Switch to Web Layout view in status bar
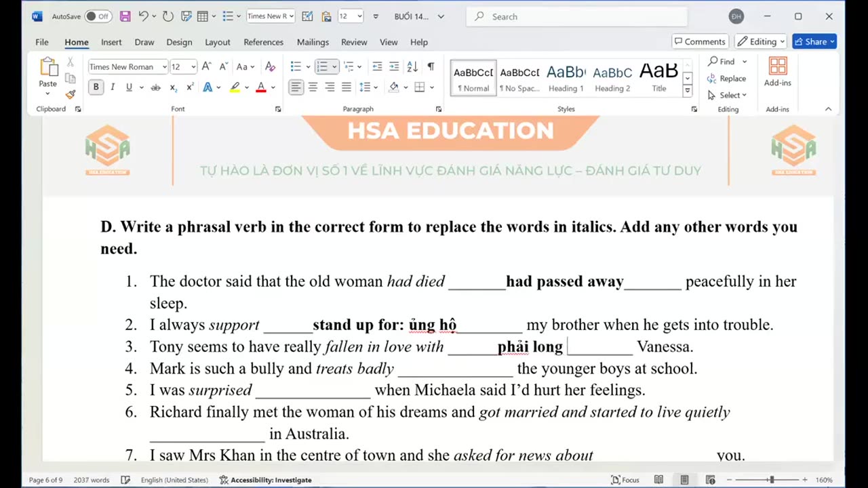Viewport: 868px width, 488px height. click(710, 480)
